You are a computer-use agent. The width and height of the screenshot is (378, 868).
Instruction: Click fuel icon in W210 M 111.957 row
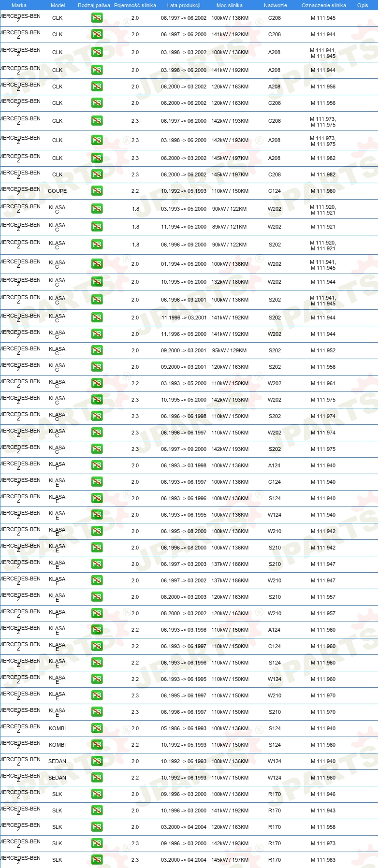point(97,613)
